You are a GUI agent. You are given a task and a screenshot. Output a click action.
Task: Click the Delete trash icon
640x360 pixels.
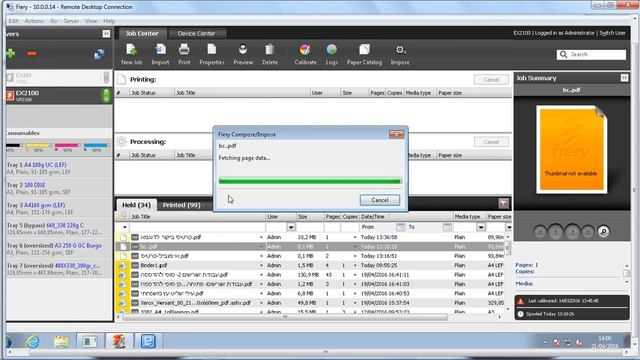coord(269,55)
